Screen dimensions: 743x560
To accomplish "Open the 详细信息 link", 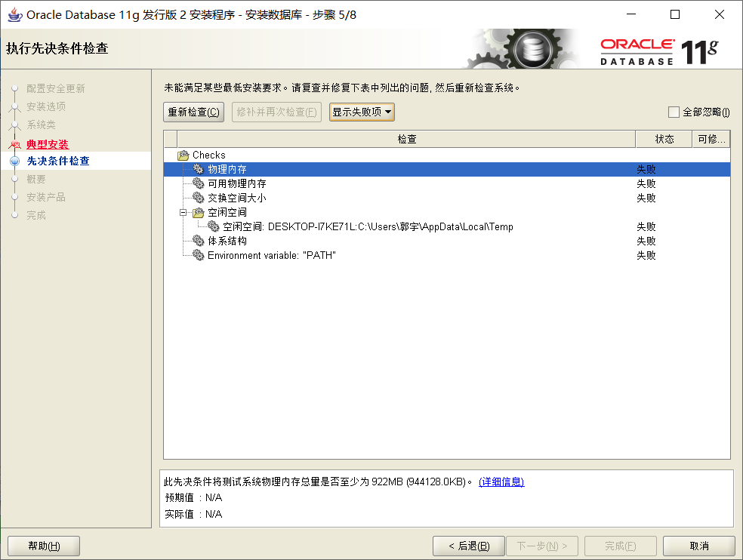I will tap(501, 482).
